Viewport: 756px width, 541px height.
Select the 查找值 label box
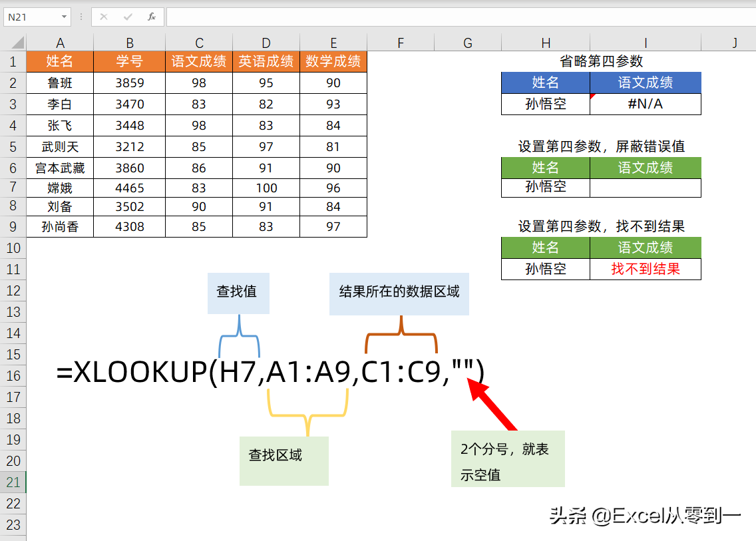pyautogui.click(x=238, y=293)
